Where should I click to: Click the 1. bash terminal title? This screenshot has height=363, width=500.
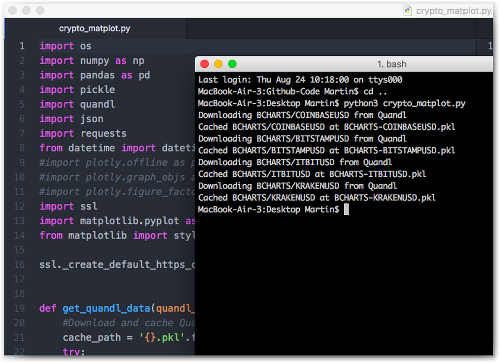(x=392, y=64)
